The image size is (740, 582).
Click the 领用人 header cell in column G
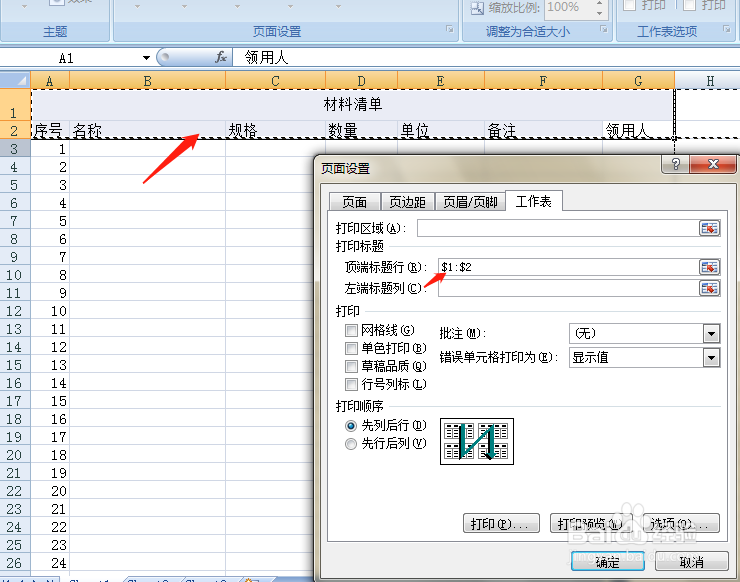[638, 130]
